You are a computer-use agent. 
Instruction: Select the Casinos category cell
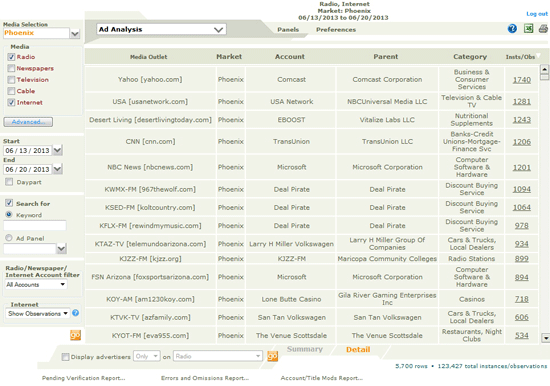click(x=471, y=299)
